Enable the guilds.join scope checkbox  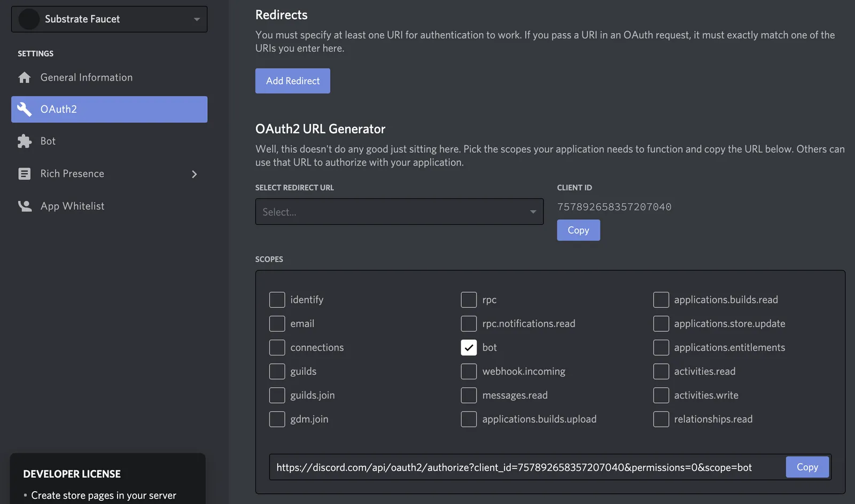[x=277, y=395]
